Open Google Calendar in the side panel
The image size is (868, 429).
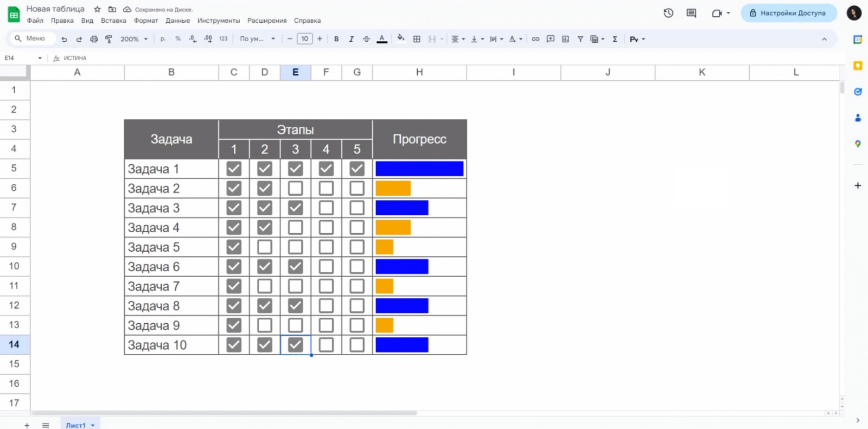point(858,39)
